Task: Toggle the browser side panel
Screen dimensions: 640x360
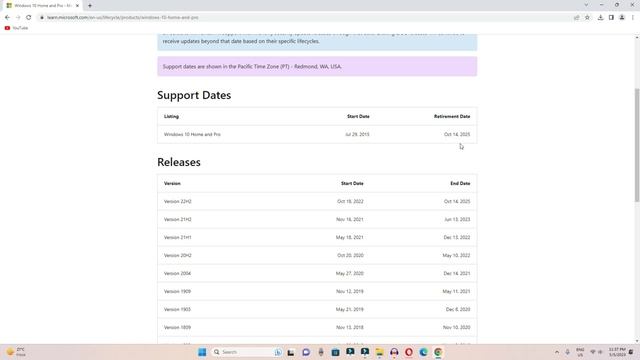Action: (611, 18)
